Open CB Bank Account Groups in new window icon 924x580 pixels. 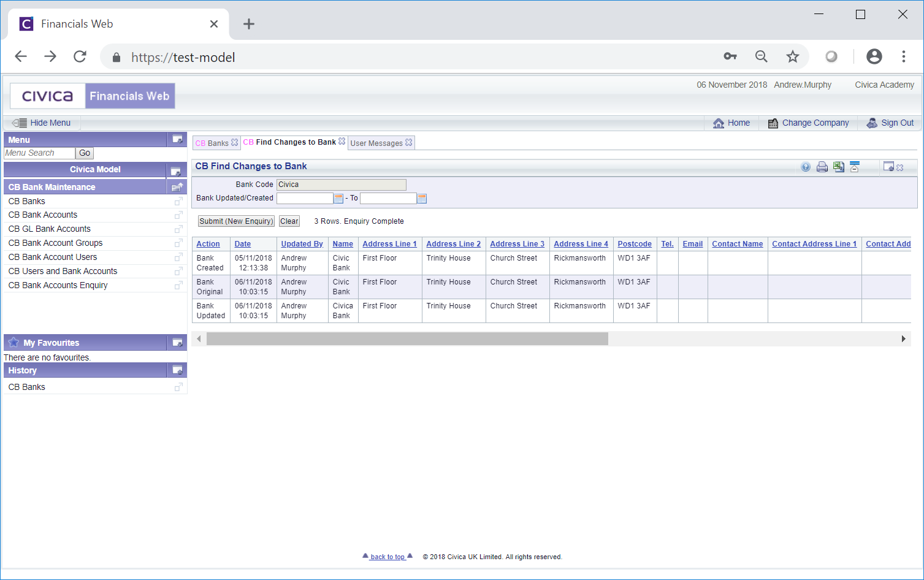pyautogui.click(x=178, y=243)
